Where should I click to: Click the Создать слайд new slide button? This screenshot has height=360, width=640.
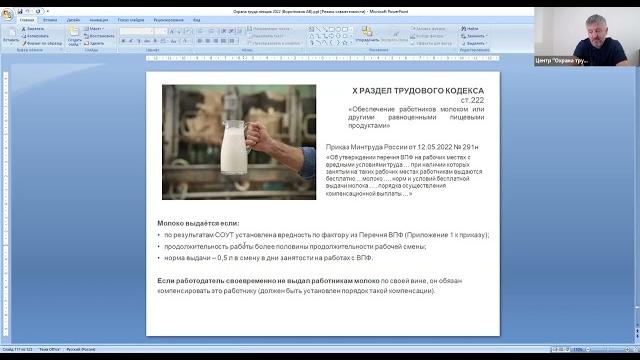[x=75, y=36]
